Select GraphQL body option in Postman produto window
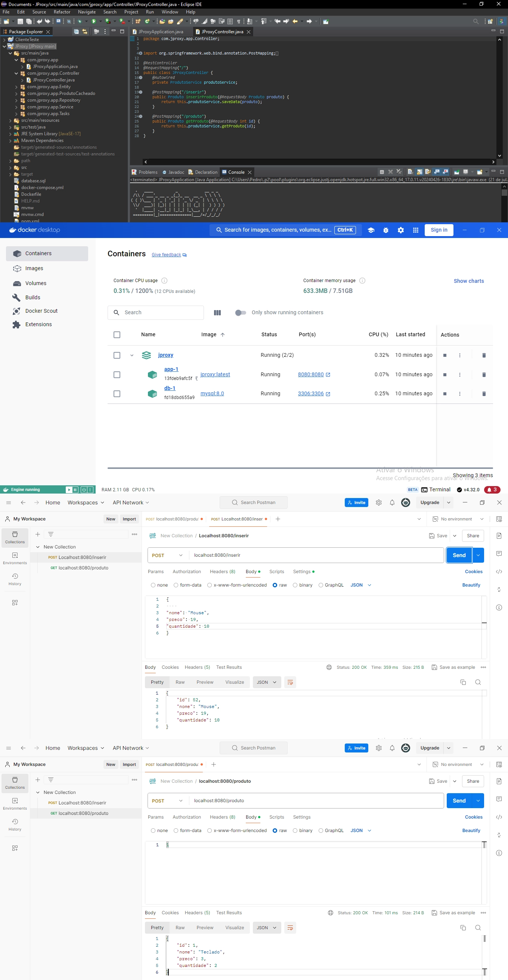 pyautogui.click(x=321, y=831)
